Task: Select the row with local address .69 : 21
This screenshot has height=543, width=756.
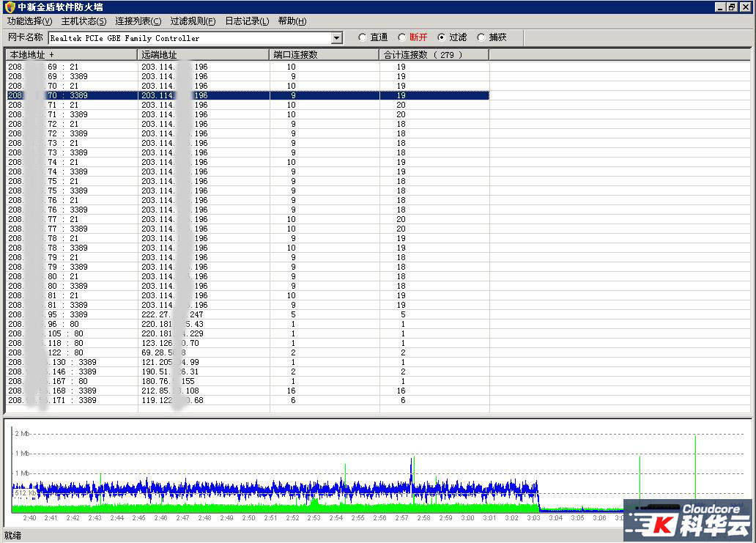Action: pyautogui.click(x=248, y=67)
